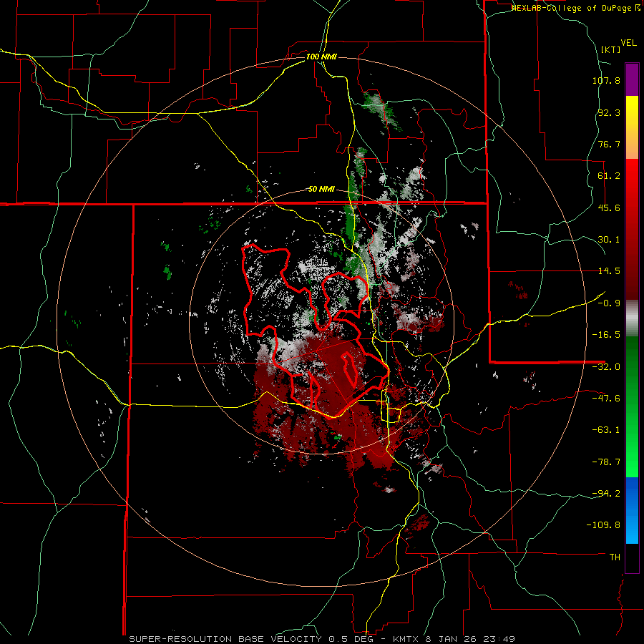Pick the dark TH segment of the color bar
Viewport: 644px width, 644px height.
click(x=632, y=557)
